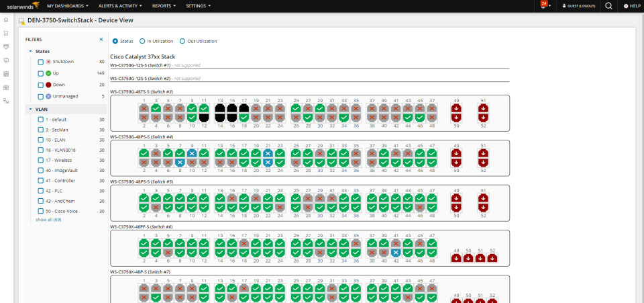This screenshot has width=644, height=303.
Task: Log out via GUEST (LOGOUT) link
Action: point(578,6)
